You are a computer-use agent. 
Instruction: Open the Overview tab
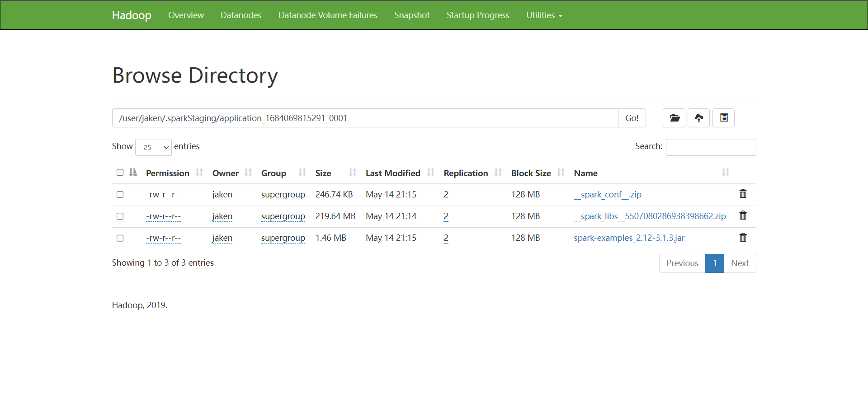pos(186,15)
